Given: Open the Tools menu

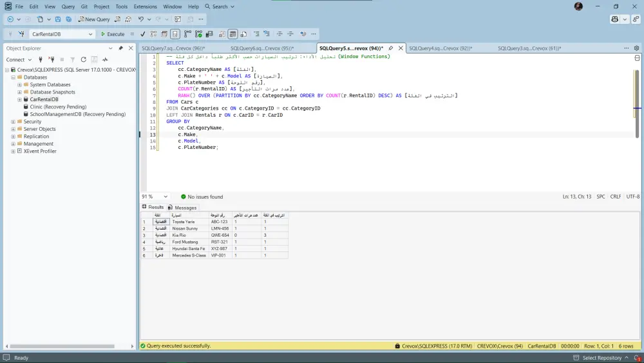Looking at the screenshot, I should pos(121,6).
